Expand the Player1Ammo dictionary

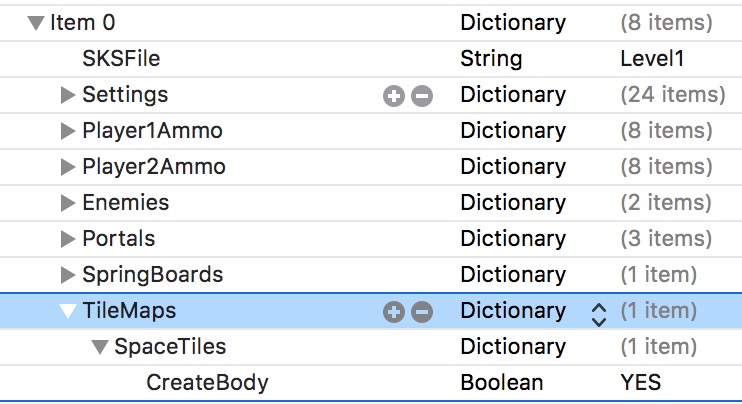(x=68, y=131)
